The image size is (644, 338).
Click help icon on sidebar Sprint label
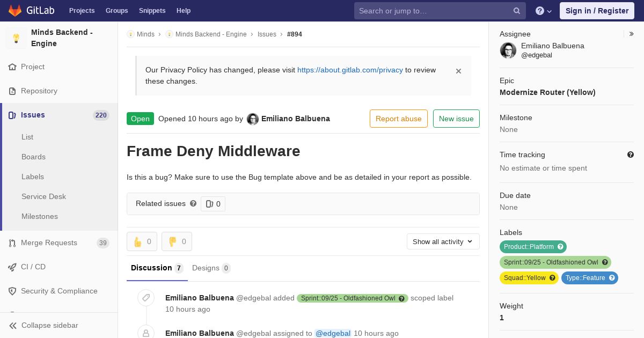[605, 262]
